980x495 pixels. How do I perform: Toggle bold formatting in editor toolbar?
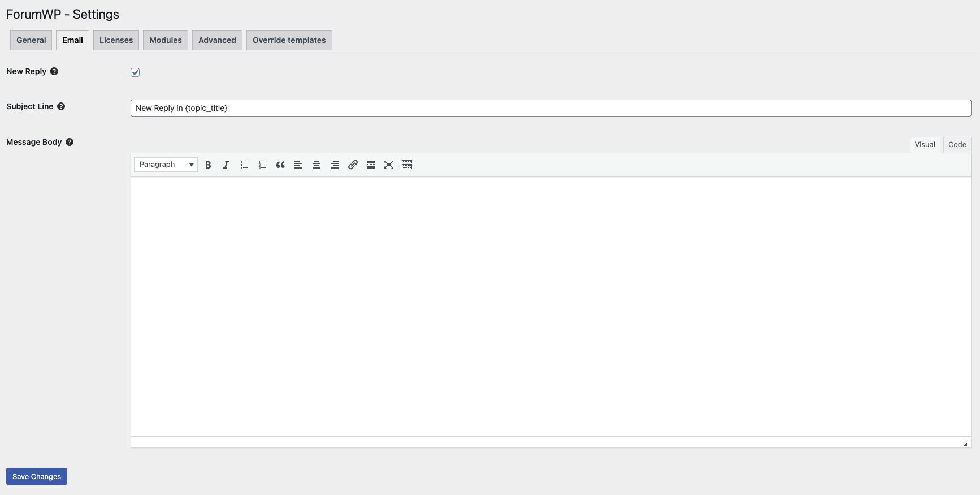click(208, 165)
